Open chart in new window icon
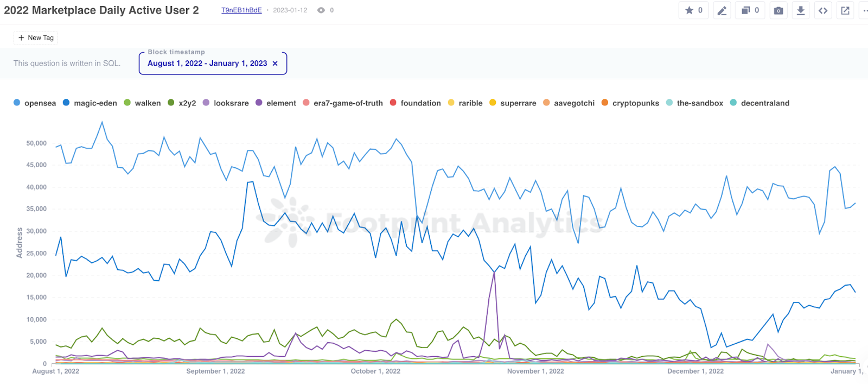Screen dimensions: 868x385 (845, 10)
